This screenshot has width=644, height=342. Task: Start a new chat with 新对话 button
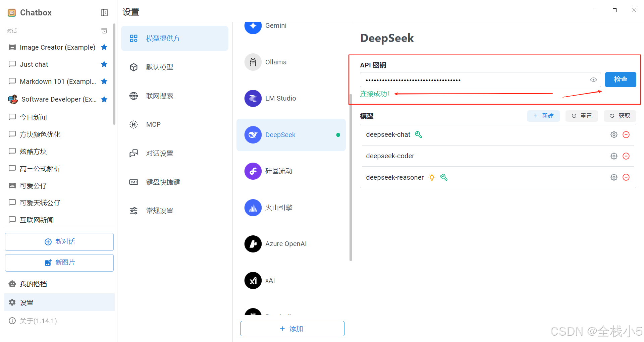(59, 242)
